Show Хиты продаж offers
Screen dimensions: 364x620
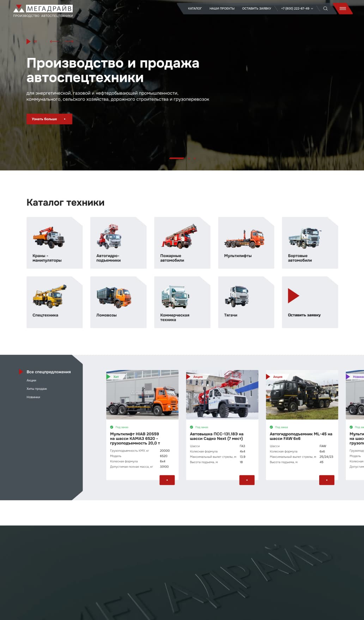[x=37, y=389]
